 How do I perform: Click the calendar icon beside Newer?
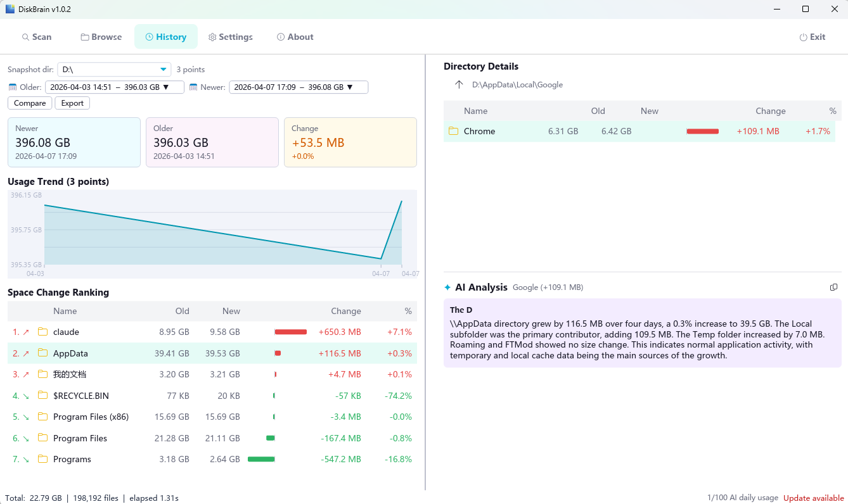(x=193, y=87)
